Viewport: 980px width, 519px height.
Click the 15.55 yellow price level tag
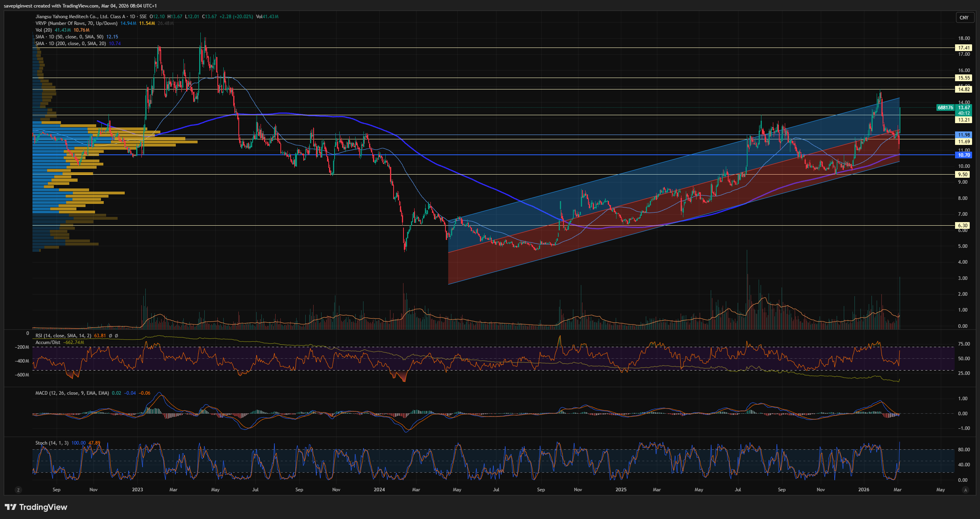point(964,78)
